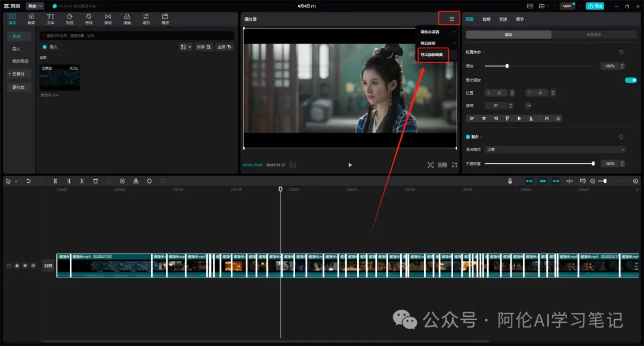Toggle the linkage icon in the timeline toolbar
Image resolution: width=644 pixels, height=346 pixels.
click(x=556, y=181)
